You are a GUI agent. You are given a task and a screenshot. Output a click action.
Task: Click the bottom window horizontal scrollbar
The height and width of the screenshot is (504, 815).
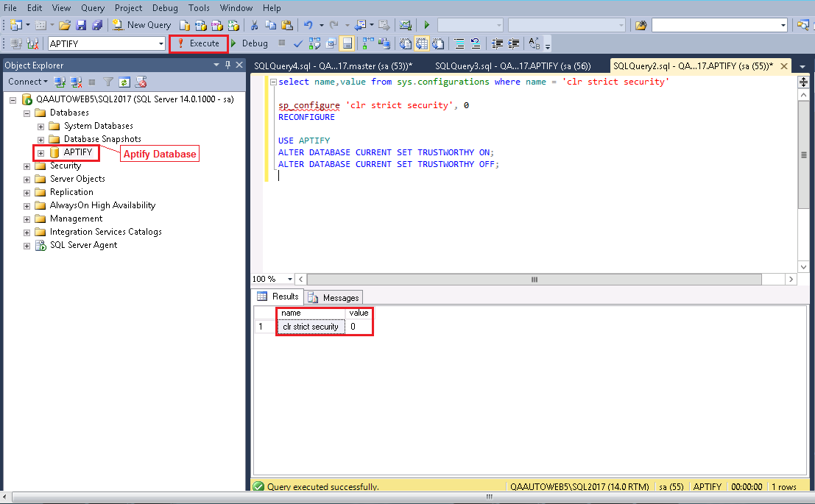click(489, 497)
